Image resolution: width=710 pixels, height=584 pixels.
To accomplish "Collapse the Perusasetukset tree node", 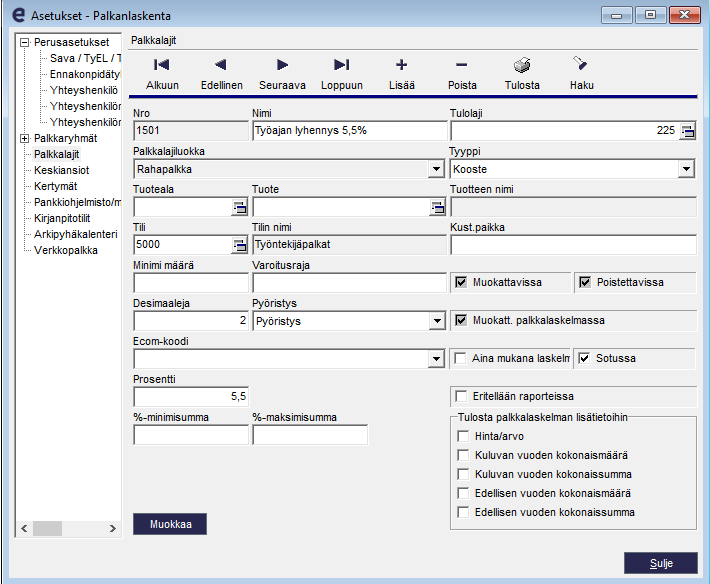I will 24,43.
